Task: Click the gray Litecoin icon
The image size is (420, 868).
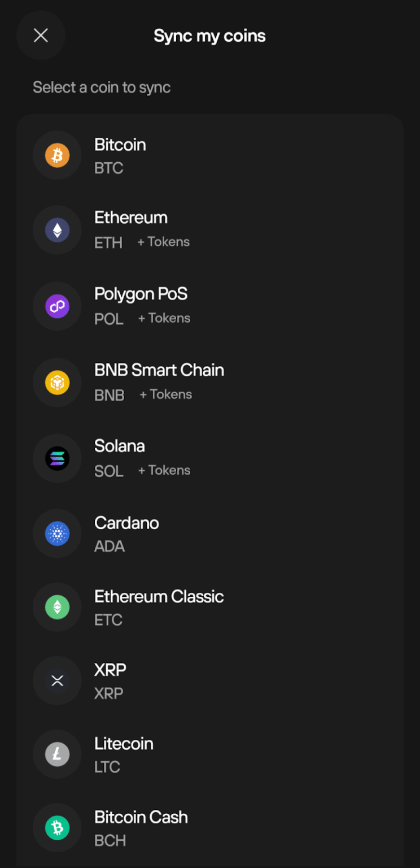Action: pyautogui.click(x=57, y=754)
